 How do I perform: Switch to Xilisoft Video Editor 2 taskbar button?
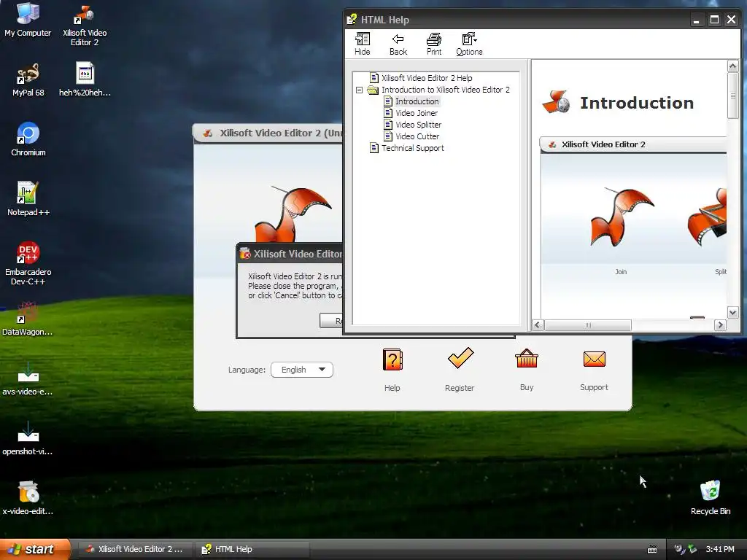pyautogui.click(x=134, y=549)
